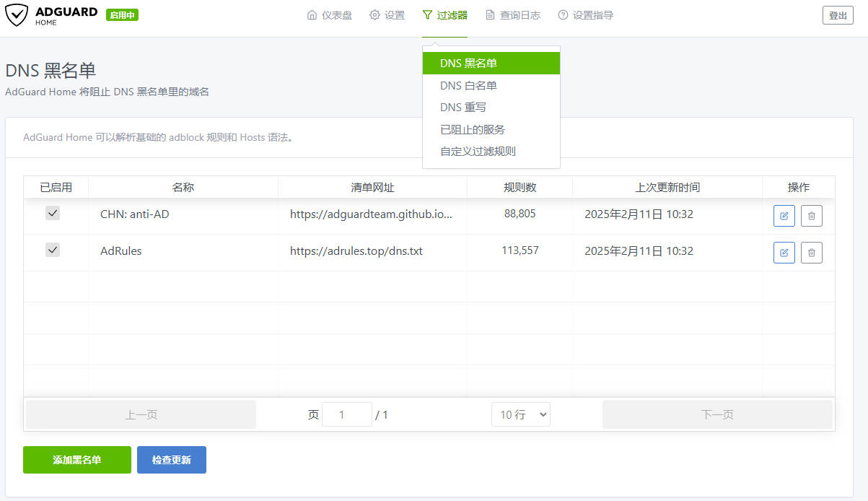Open the 10 行 rows-per-page dropdown
The width and height of the screenshot is (868, 501).
click(x=521, y=414)
